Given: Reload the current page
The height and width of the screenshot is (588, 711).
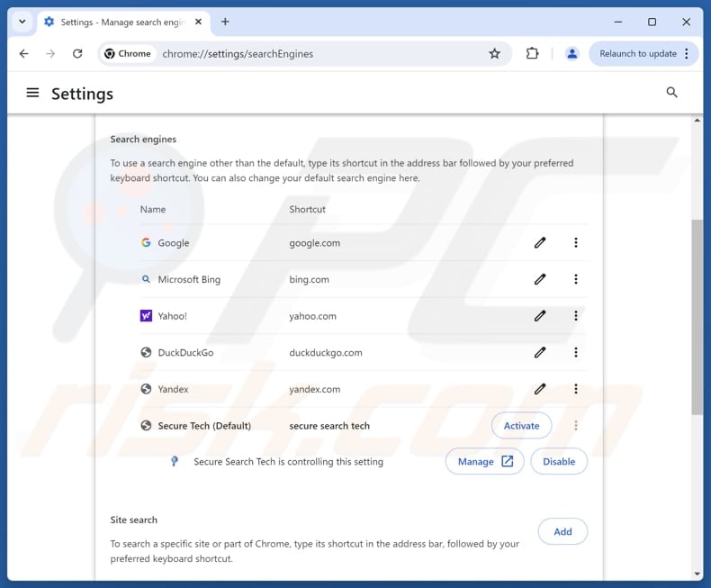Looking at the screenshot, I should pyautogui.click(x=77, y=53).
